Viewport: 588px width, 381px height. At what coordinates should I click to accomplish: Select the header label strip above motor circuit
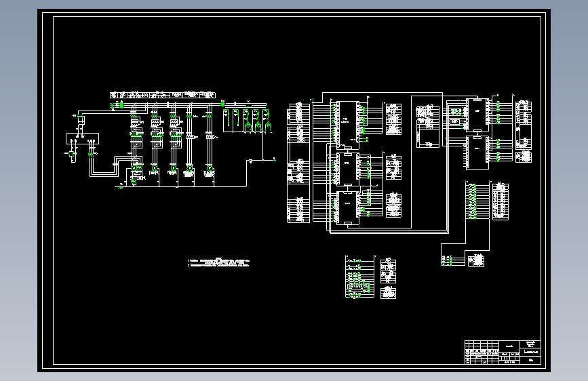click(x=162, y=95)
